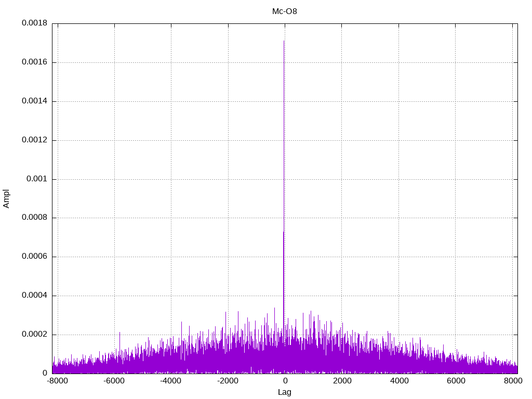Select the 0.0018 y-axis tick label
Viewport: 532px width, 399px height.
34,23
